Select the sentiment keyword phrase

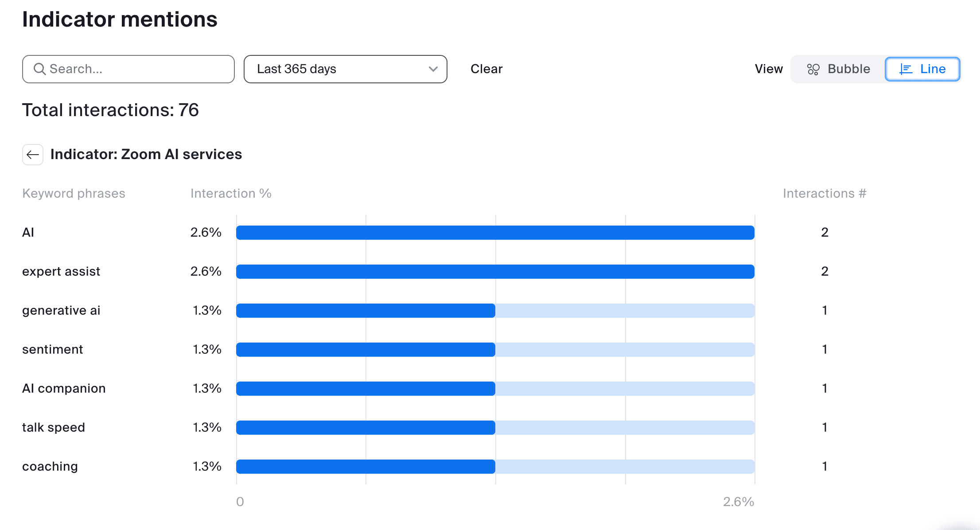(52, 350)
